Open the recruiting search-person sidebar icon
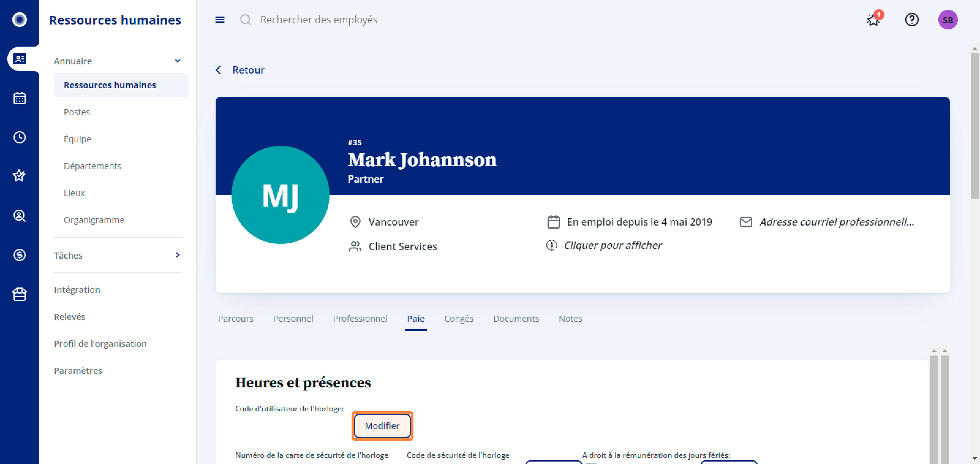Screen dimensions: 980x464 pos(19,216)
